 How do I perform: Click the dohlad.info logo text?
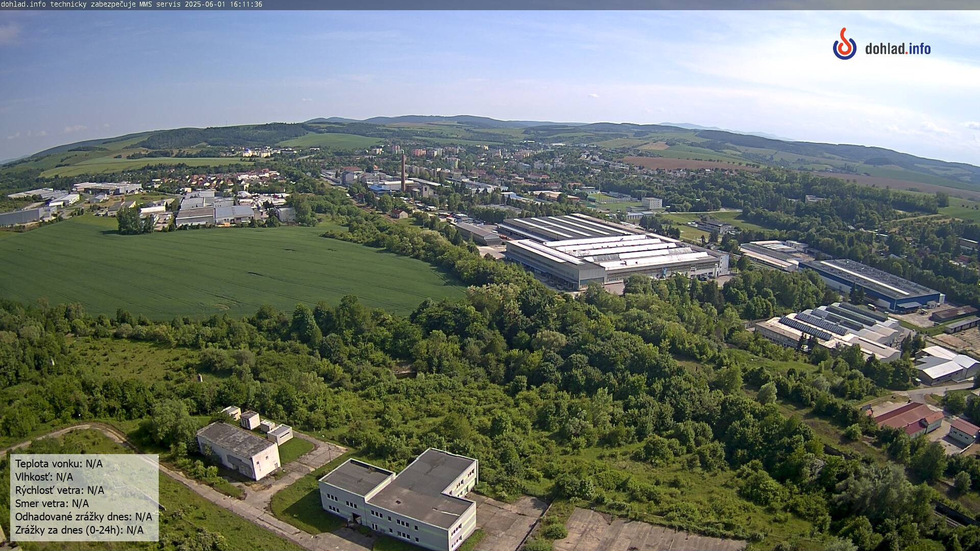(x=898, y=49)
